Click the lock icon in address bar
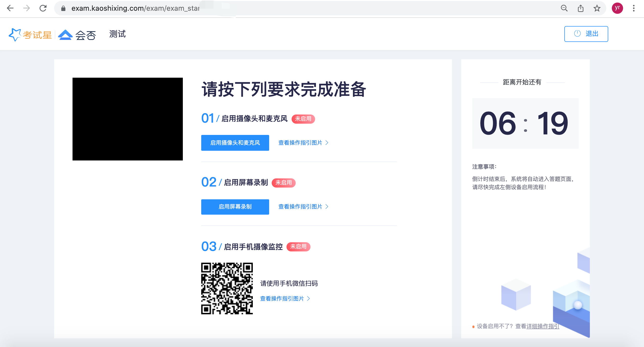Image resolution: width=644 pixels, height=347 pixels. [x=63, y=8]
